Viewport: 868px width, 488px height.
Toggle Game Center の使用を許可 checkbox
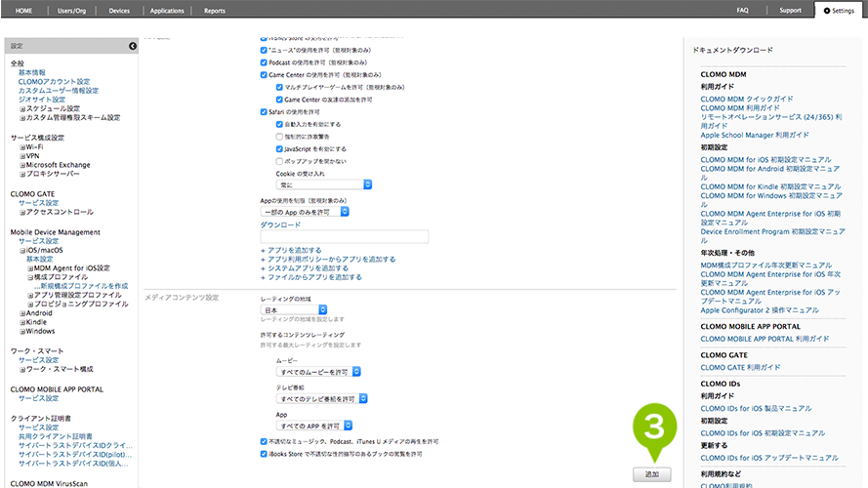[x=264, y=75]
